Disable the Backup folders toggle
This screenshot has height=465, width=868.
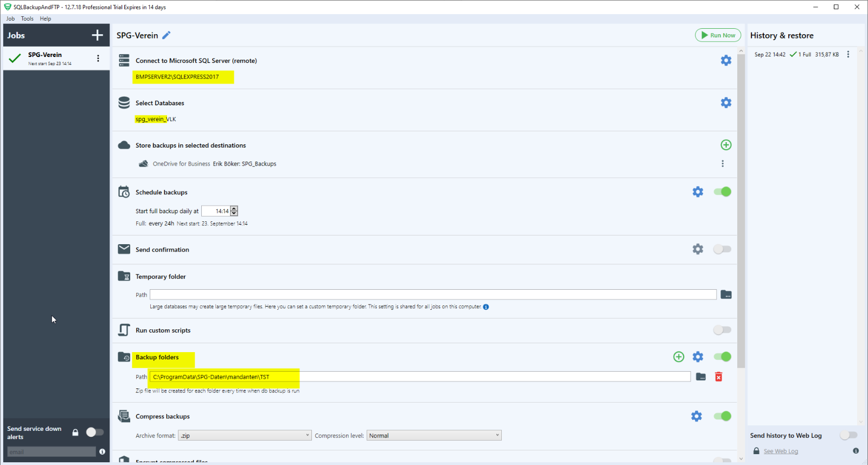point(723,356)
